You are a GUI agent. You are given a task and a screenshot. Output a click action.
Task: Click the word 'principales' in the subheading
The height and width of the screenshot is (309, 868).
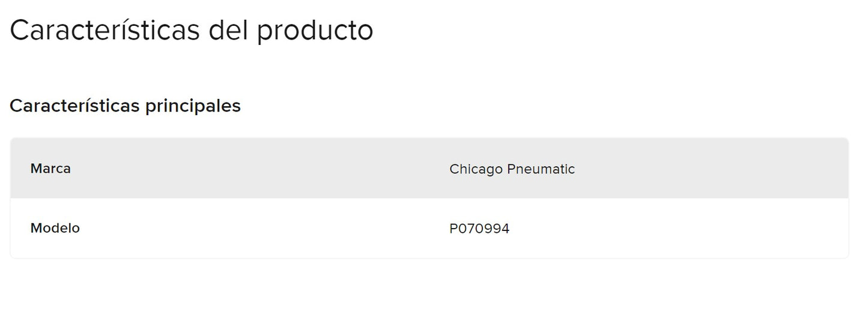pyautogui.click(x=193, y=107)
